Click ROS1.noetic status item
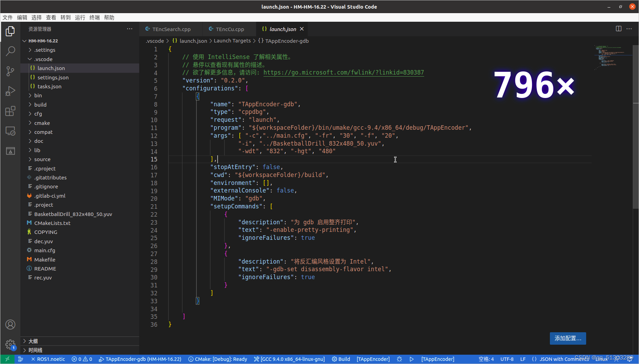 pyautogui.click(x=48, y=359)
